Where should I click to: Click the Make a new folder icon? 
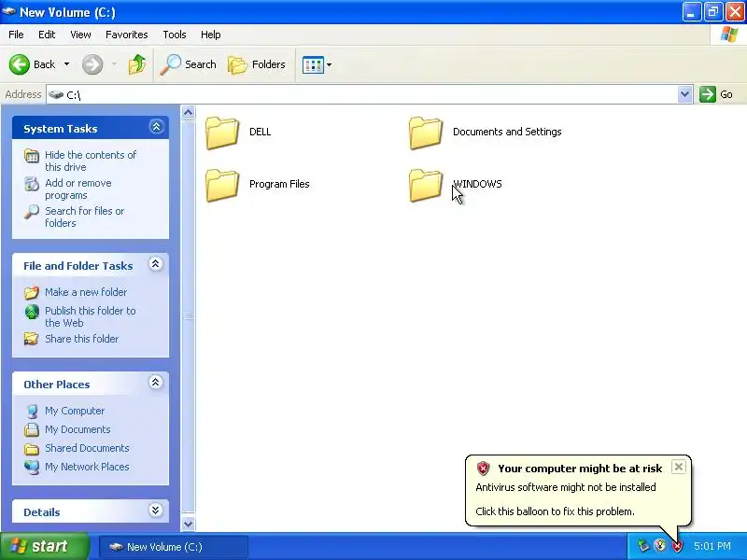(32, 292)
